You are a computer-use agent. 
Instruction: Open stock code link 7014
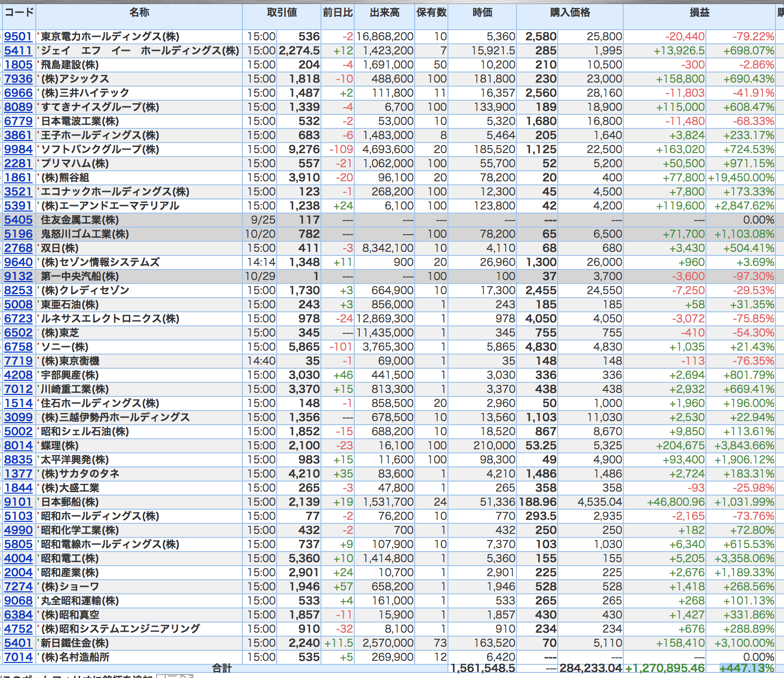[18, 657]
